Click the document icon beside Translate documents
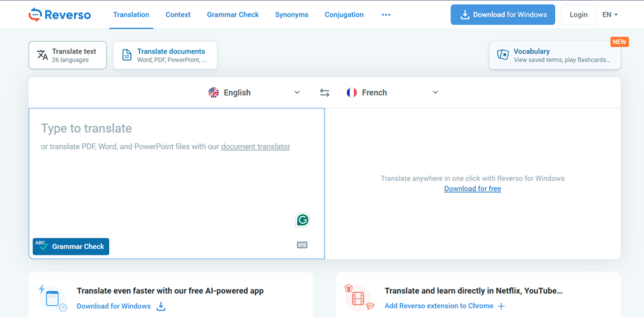Screen dimensions: 644x317 pos(127,55)
